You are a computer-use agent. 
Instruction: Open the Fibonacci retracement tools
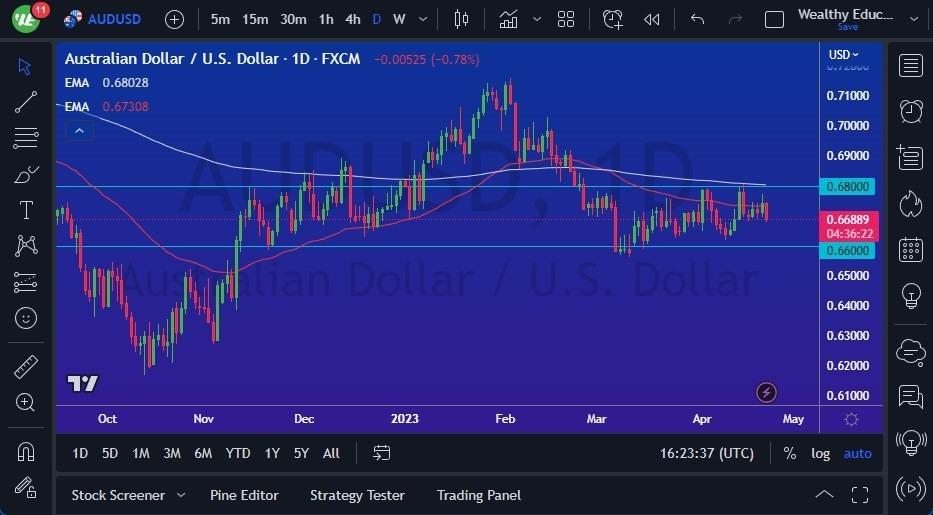pyautogui.click(x=26, y=138)
